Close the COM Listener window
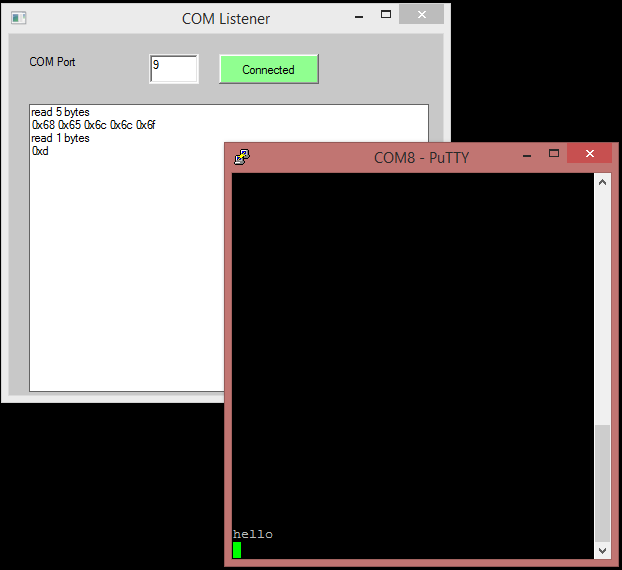 [422, 15]
